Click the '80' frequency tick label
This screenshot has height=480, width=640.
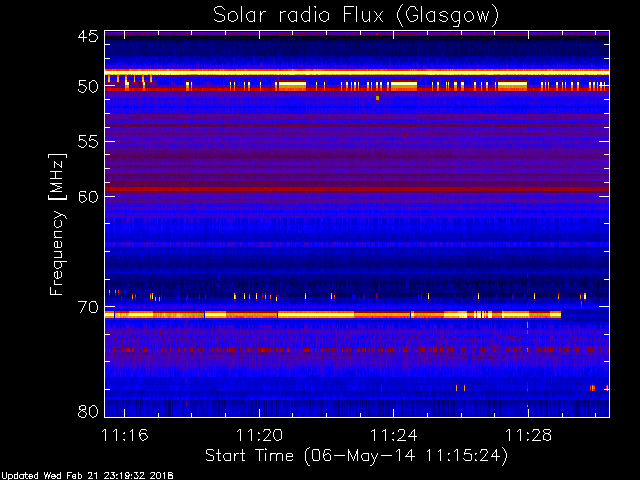pos(88,411)
